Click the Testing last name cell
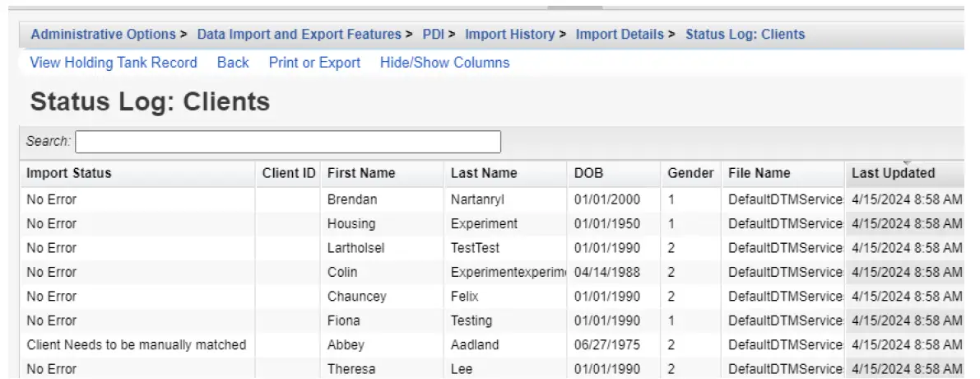Image resolution: width=980 pixels, height=379 pixels. pos(506,321)
